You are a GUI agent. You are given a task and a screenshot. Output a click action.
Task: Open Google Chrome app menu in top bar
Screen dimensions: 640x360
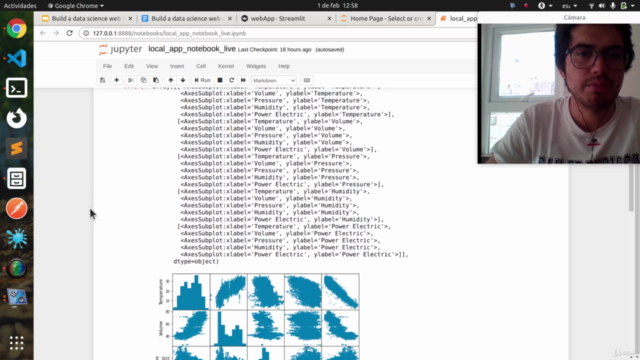pos(76,6)
